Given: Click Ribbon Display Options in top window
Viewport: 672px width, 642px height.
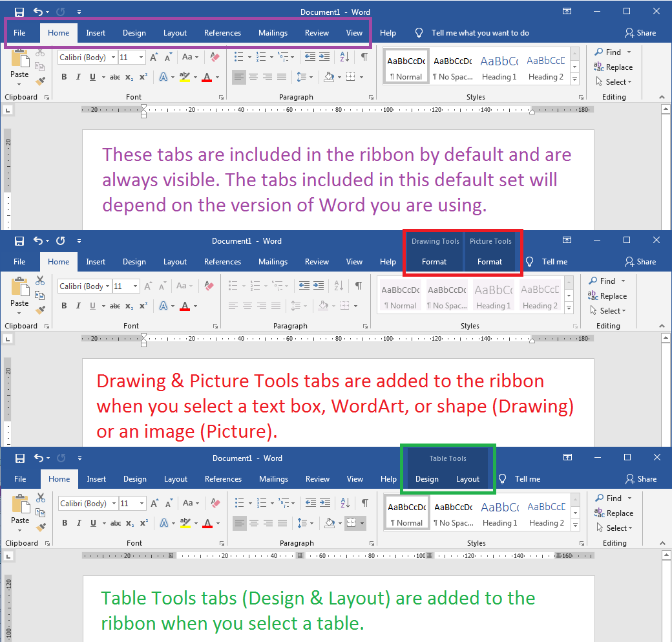Looking at the screenshot, I should tap(567, 12).
